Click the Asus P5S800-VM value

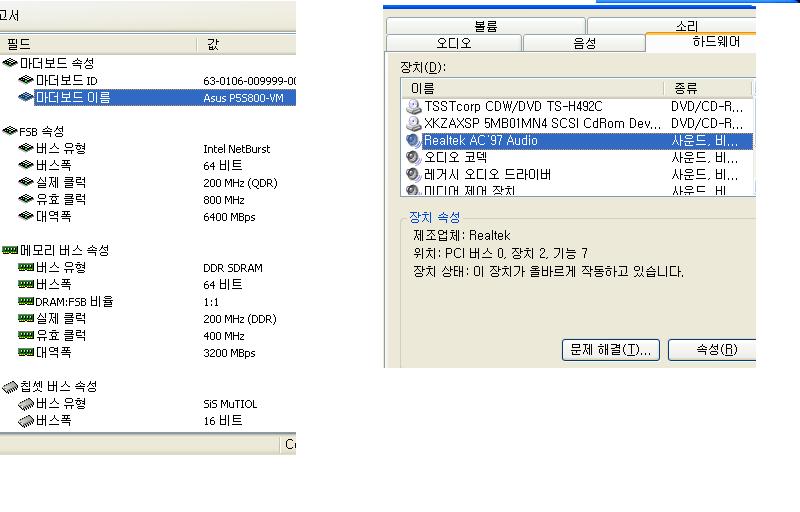(x=243, y=98)
